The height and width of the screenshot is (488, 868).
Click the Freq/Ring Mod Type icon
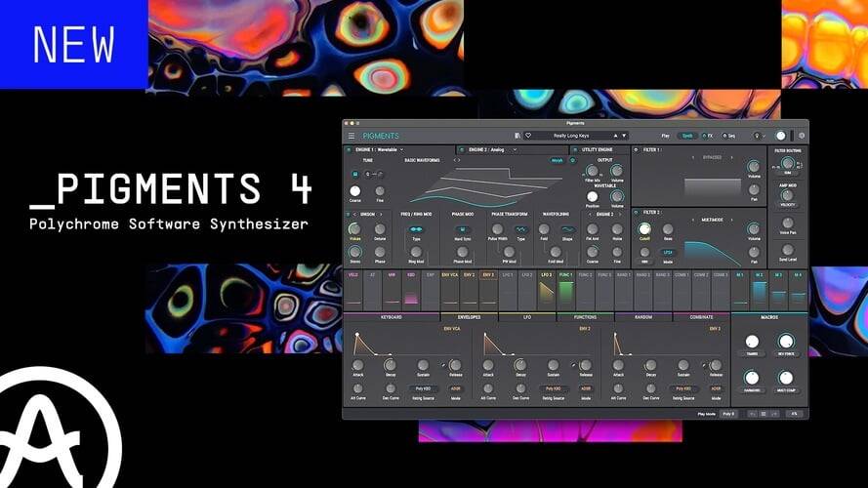(416, 229)
